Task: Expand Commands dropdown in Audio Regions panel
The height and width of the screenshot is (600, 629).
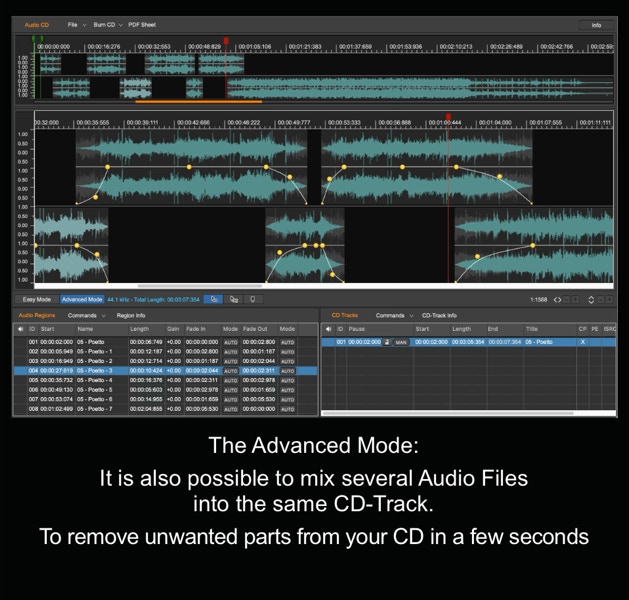Action: [x=86, y=315]
